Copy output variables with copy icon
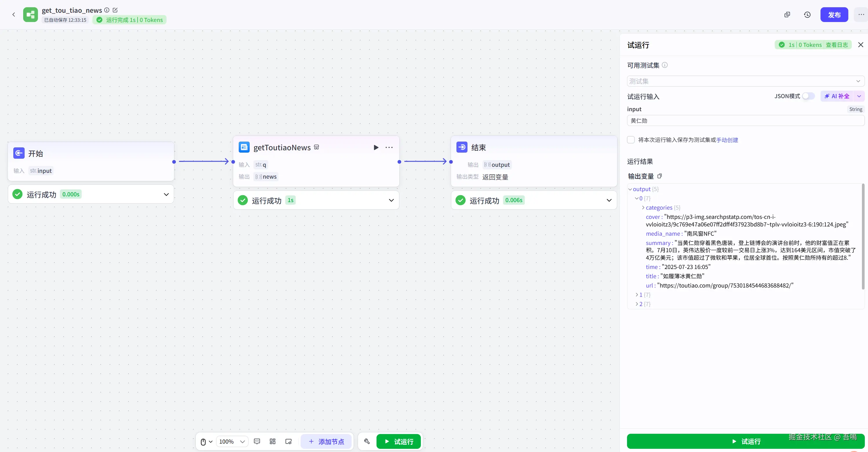This screenshot has width=868, height=452. tap(659, 176)
